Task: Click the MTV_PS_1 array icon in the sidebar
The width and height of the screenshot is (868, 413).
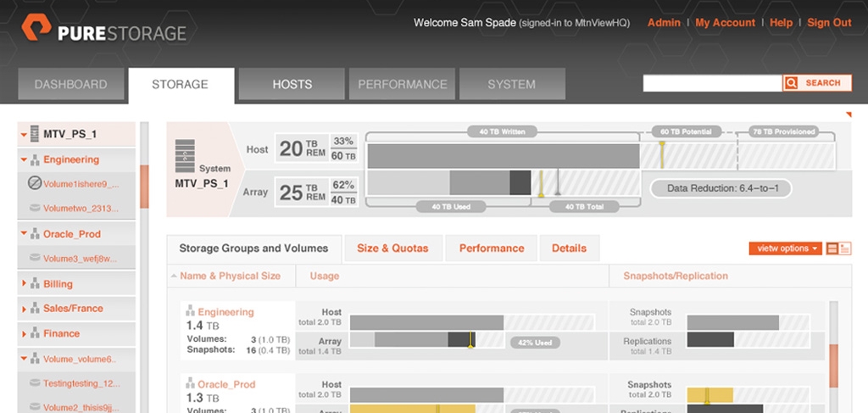Action: [35, 134]
